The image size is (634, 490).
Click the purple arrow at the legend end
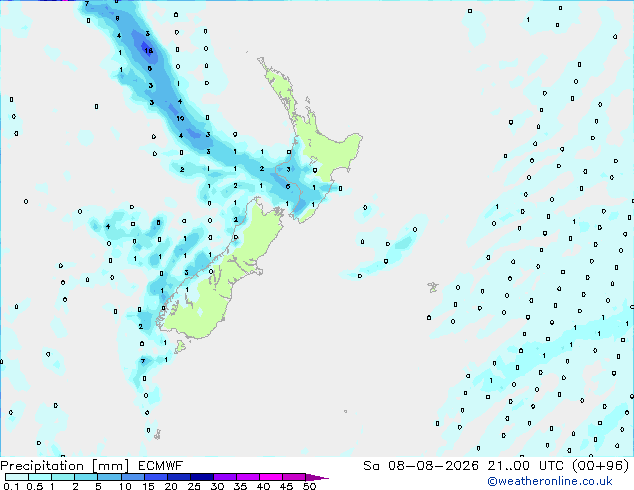[317, 477]
